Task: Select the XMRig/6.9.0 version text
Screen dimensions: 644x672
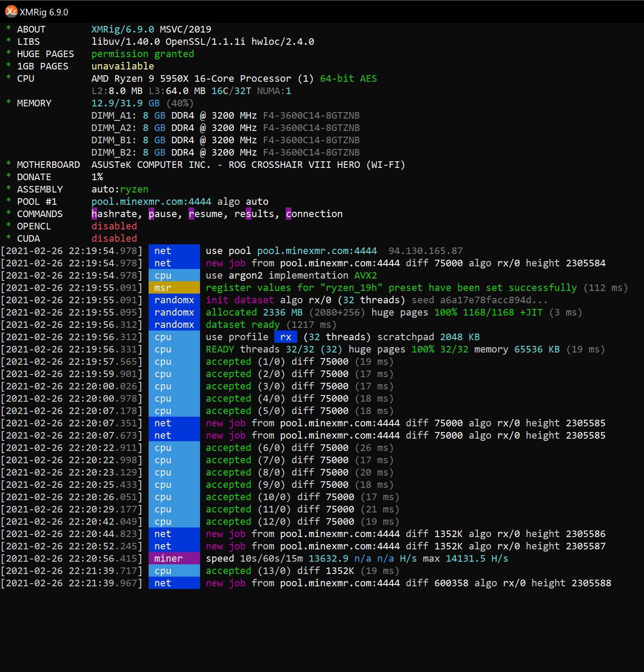Action: click(x=123, y=29)
